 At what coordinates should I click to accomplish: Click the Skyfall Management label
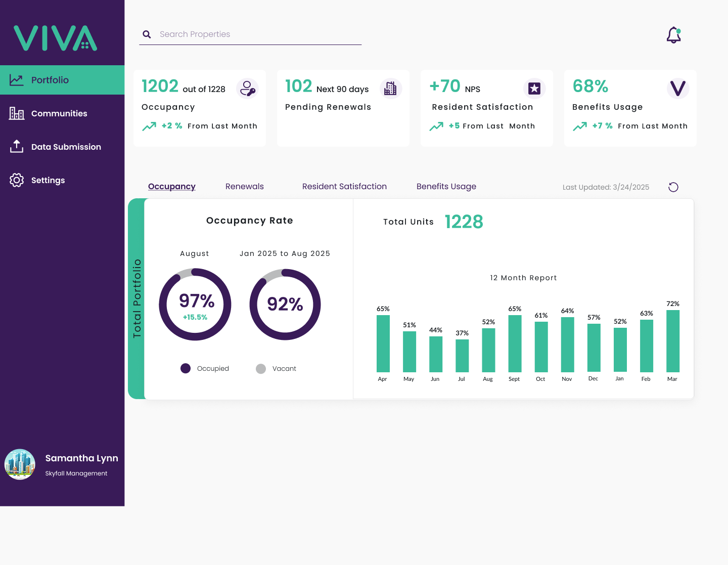click(76, 473)
